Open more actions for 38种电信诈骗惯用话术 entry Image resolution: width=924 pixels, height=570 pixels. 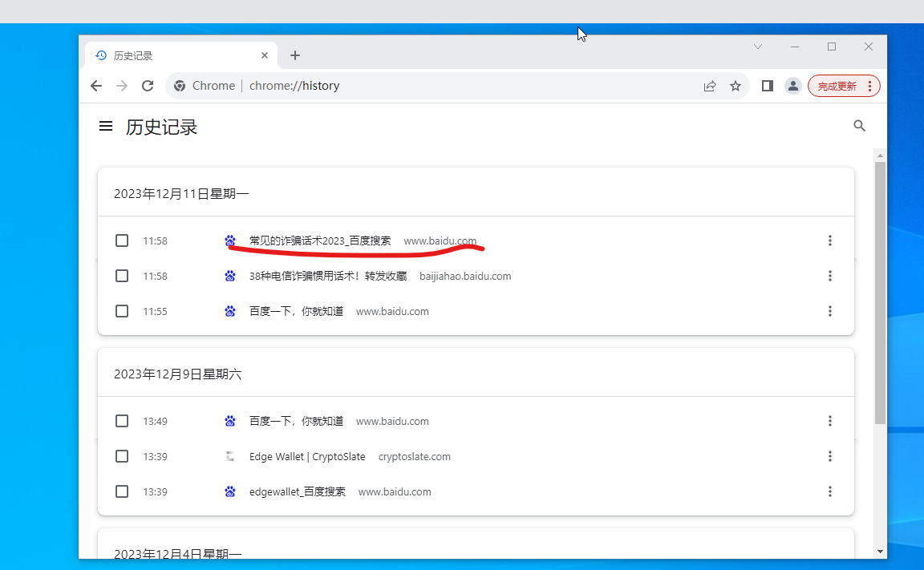[x=829, y=276]
